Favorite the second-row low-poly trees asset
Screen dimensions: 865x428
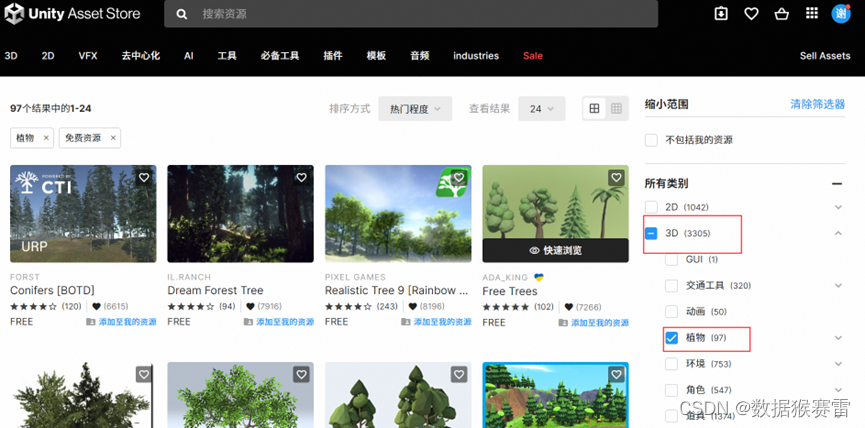[x=459, y=374]
